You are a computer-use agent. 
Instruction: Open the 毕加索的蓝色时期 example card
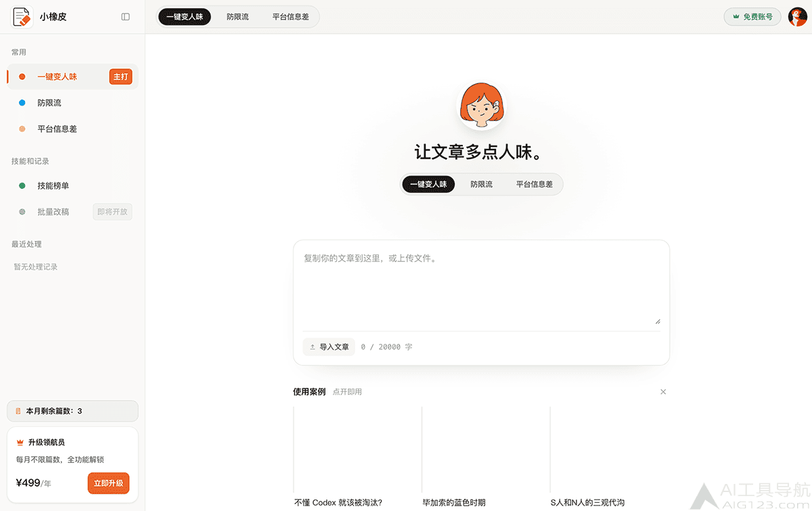point(485,457)
